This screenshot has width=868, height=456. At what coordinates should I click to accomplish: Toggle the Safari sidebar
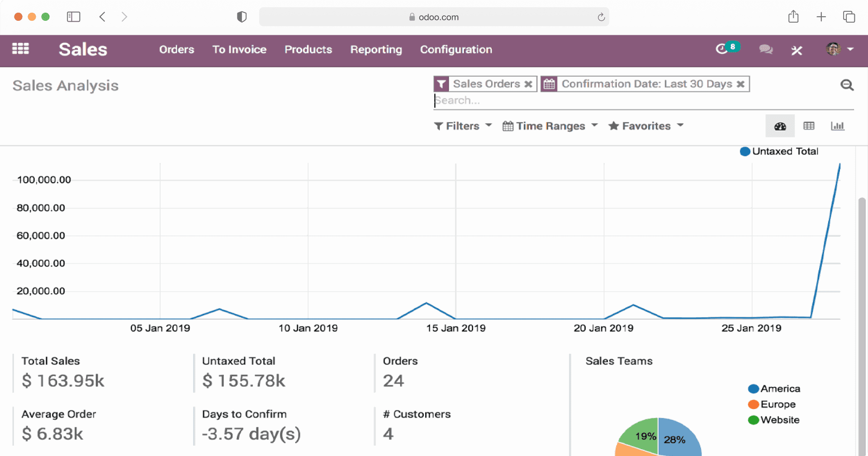click(x=73, y=17)
